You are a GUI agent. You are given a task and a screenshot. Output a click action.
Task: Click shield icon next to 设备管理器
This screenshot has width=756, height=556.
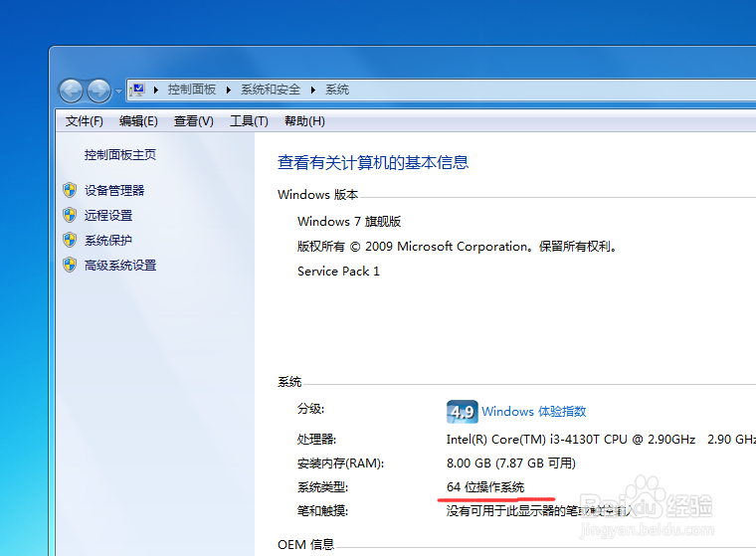[x=70, y=190]
